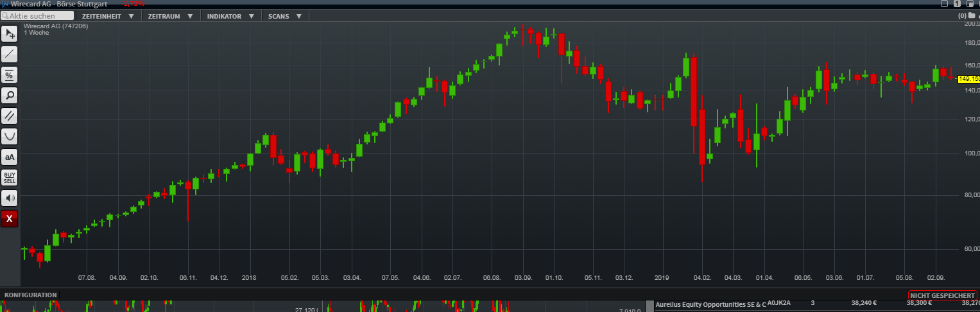Click the window icon labeled 1
The height and width of the screenshot is (312, 980).
(x=956, y=4)
